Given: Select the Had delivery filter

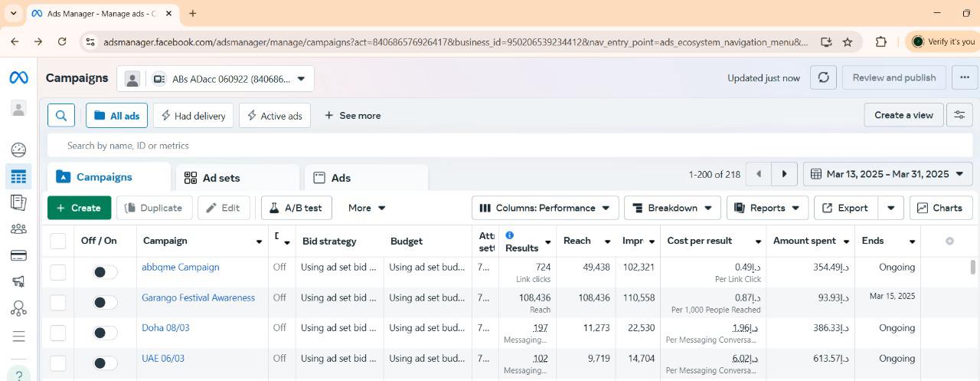Looking at the screenshot, I should tap(193, 116).
